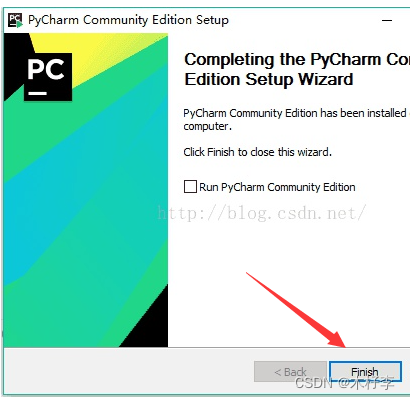Click the disabled '< Back' button
Screen dimensions: 410x400
pos(290,371)
